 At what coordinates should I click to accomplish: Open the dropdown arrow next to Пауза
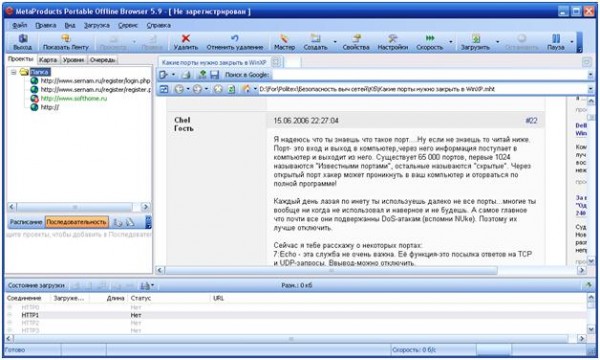click(x=572, y=42)
